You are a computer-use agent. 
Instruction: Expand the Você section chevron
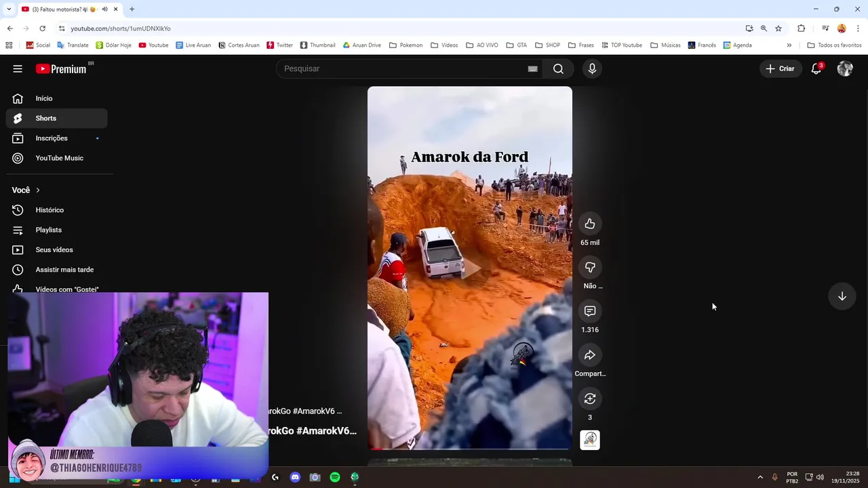[38, 190]
